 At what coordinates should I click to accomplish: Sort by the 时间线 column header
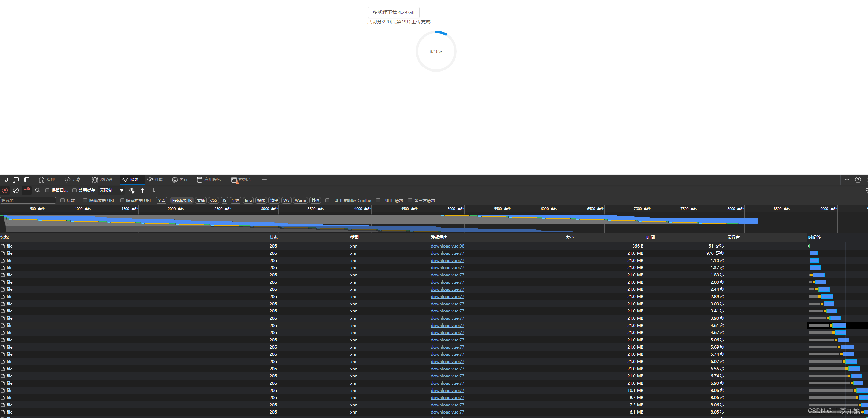tap(837, 238)
